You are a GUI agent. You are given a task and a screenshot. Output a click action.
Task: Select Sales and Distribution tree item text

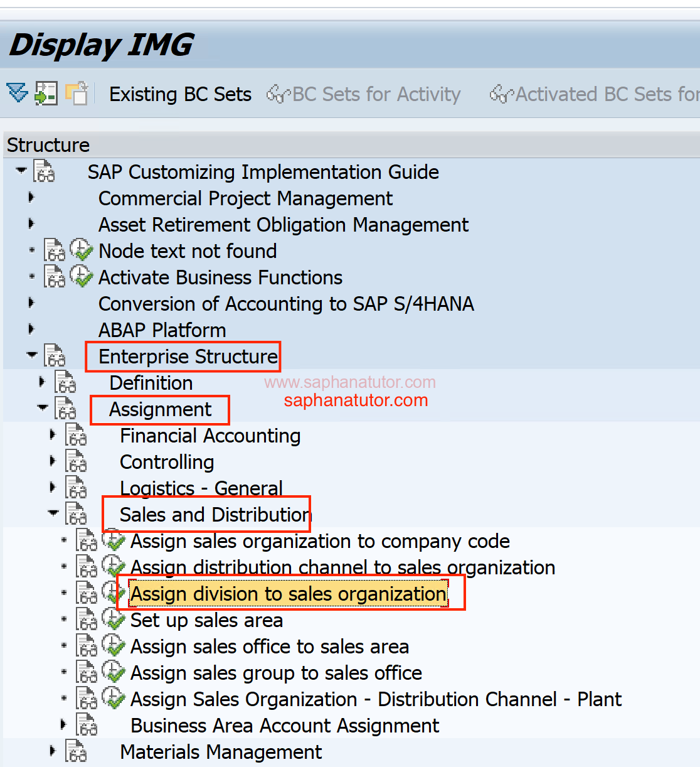[216, 515]
